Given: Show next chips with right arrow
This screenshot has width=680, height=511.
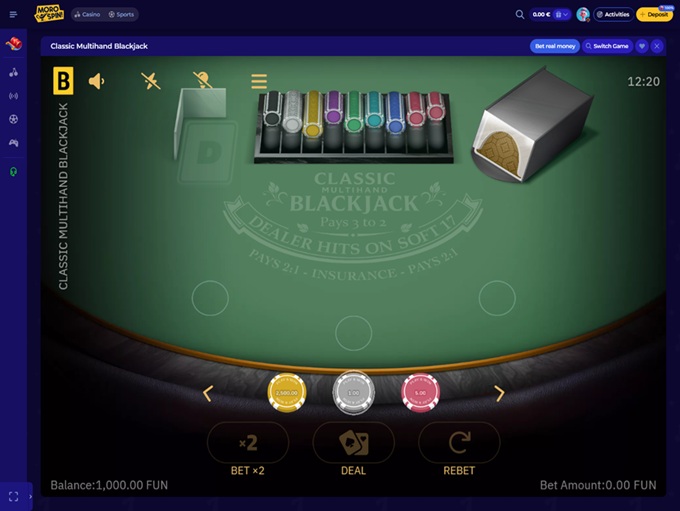Looking at the screenshot, I should point(500,393).
